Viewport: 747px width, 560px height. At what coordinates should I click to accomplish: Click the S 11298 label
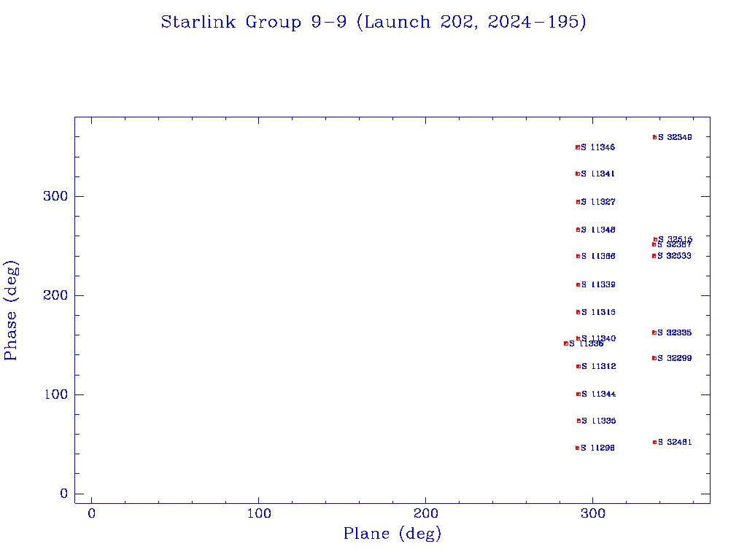[x=598, y=448]
